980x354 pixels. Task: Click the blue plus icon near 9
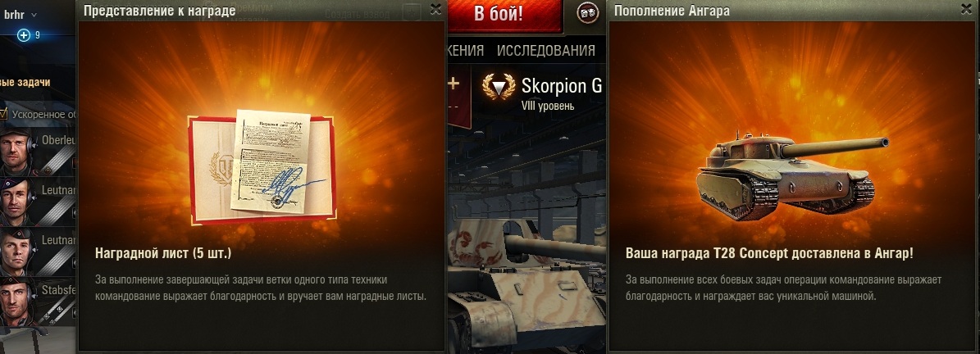24,35
